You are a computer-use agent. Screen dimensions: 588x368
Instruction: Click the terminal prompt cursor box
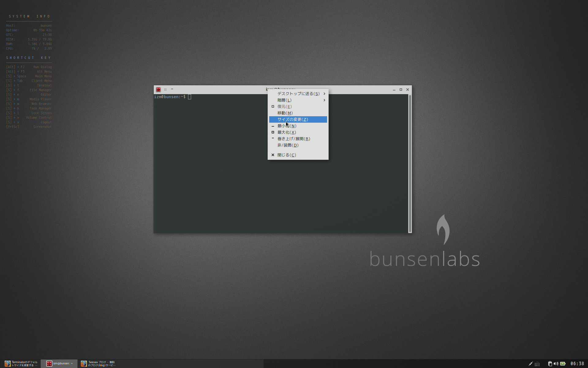(x=190, y=97)
